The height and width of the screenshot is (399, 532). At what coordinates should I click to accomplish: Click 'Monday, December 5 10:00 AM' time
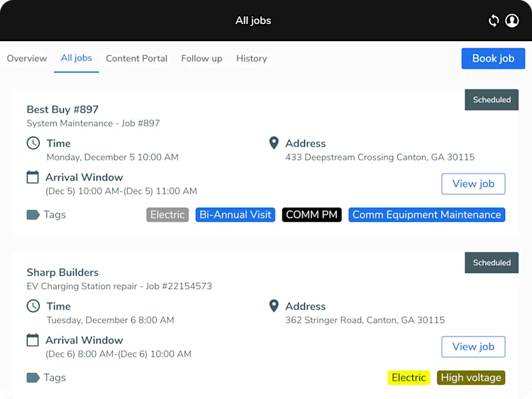112,157
